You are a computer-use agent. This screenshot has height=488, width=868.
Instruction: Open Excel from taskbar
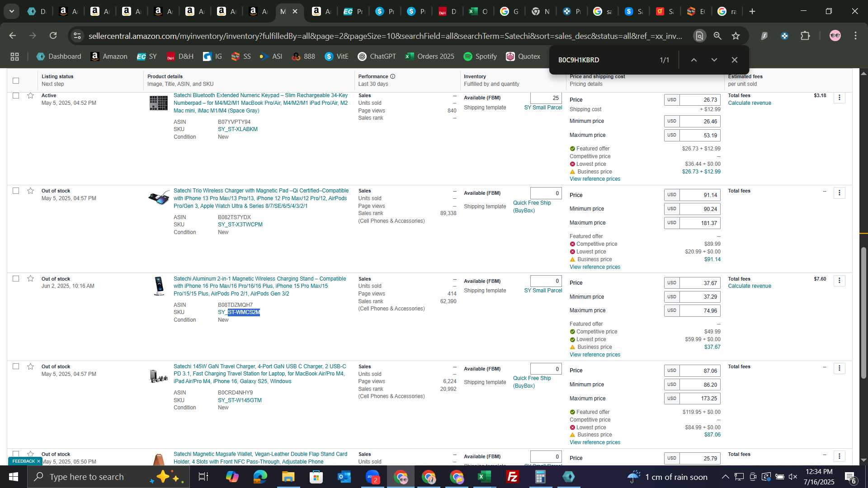[484, 477]
